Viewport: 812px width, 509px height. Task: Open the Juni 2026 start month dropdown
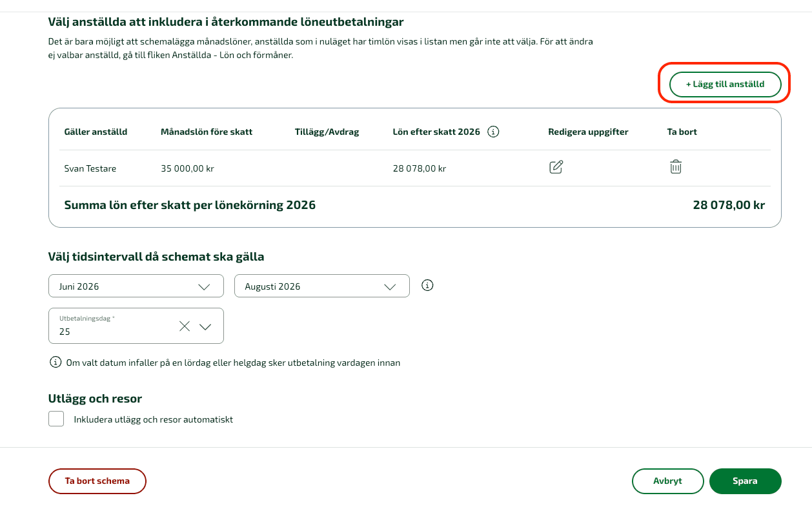136,286
